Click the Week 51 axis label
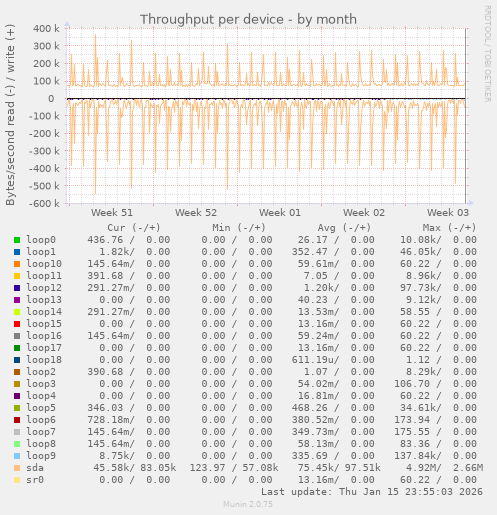The width and height of the screenshot is (497, 515). click(x=112, y=213)
